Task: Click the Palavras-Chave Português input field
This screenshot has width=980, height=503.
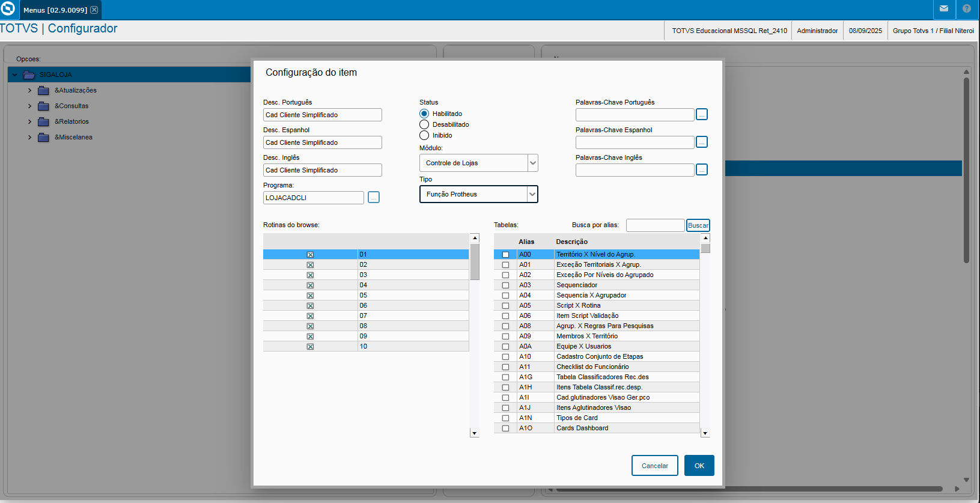Action: (635, 115)
